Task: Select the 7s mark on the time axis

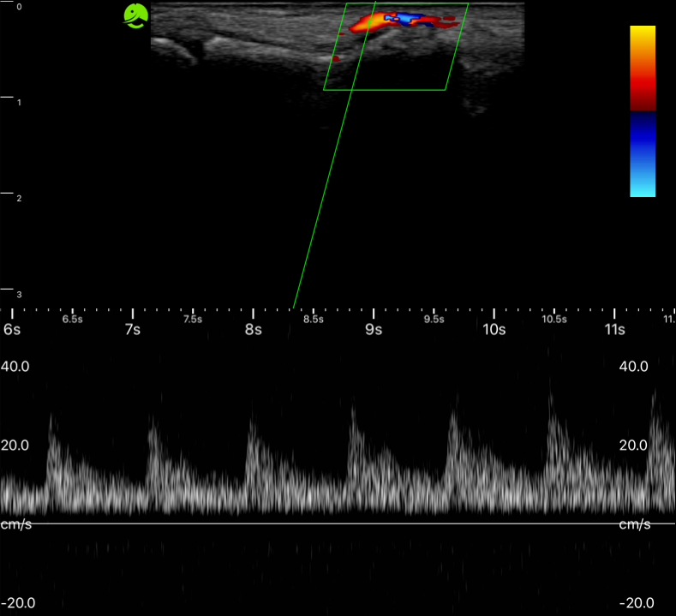Action: pyautogui.click(x=132, y=330)
